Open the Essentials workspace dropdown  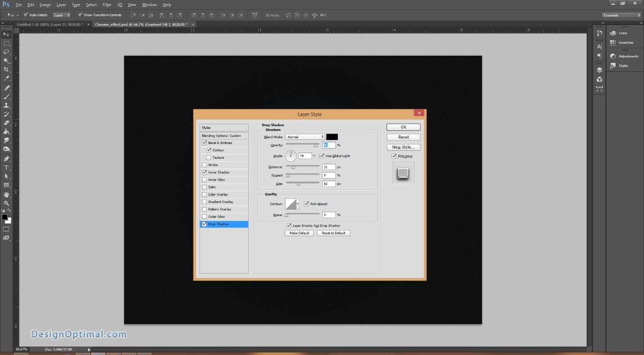tap(622, 15)
